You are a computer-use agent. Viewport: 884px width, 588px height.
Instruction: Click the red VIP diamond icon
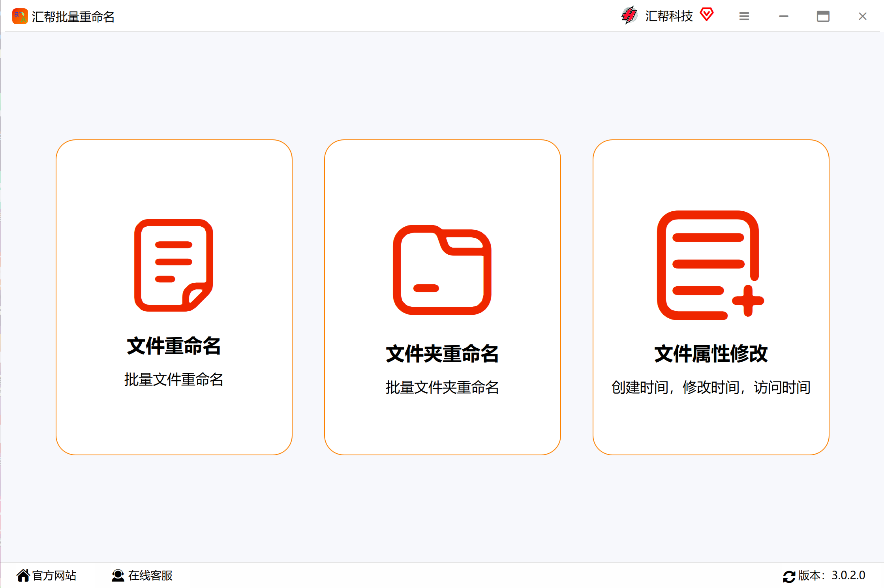(x=706, y=15)
